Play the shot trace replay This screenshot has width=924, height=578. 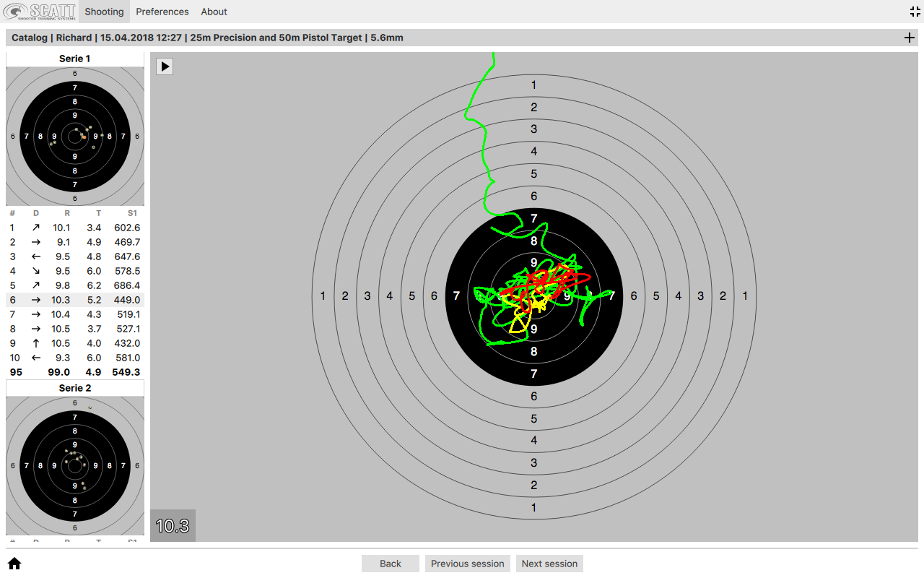pyautogui.click(x=165, y=66)
